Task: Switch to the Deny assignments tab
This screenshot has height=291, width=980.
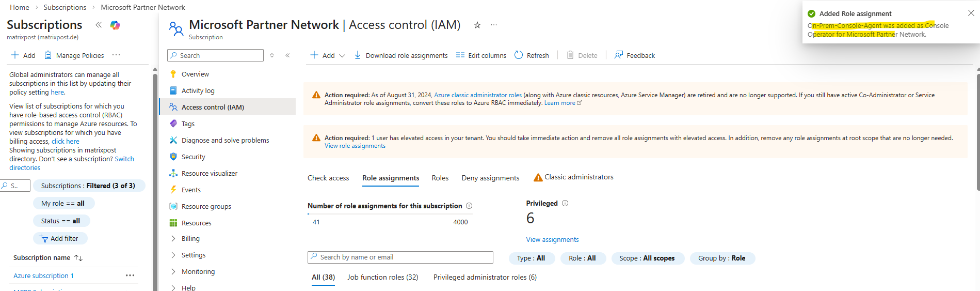Action: coord(490,178)
